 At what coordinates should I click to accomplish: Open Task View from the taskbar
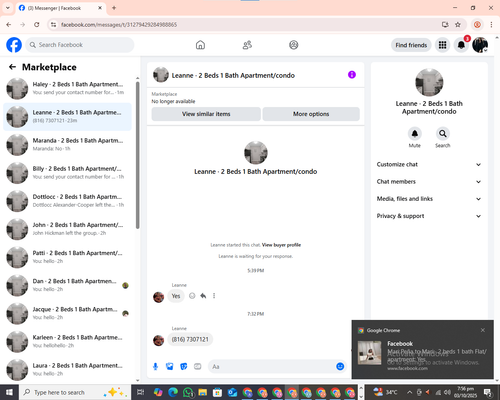(x=140, y=392)
